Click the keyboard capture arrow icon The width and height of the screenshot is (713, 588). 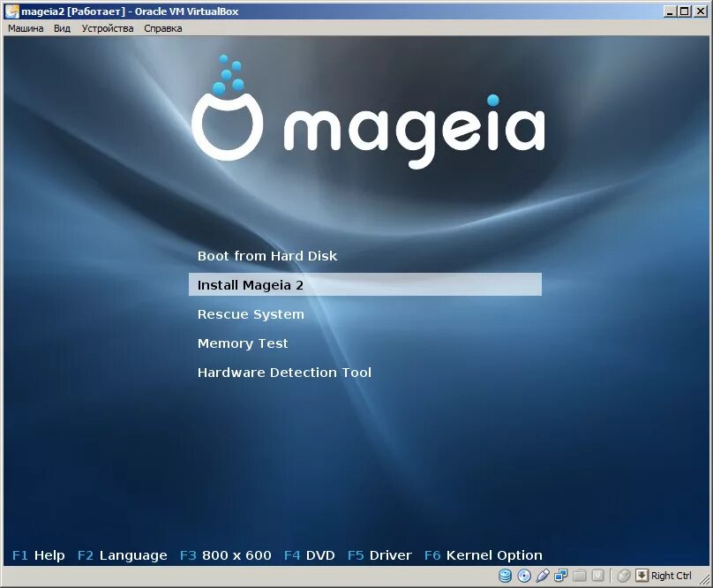click(642, 576)
